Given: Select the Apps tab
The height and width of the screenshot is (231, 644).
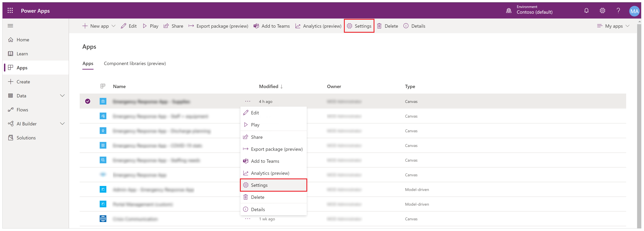Looking at the screenshot, I should coord(88,64).
